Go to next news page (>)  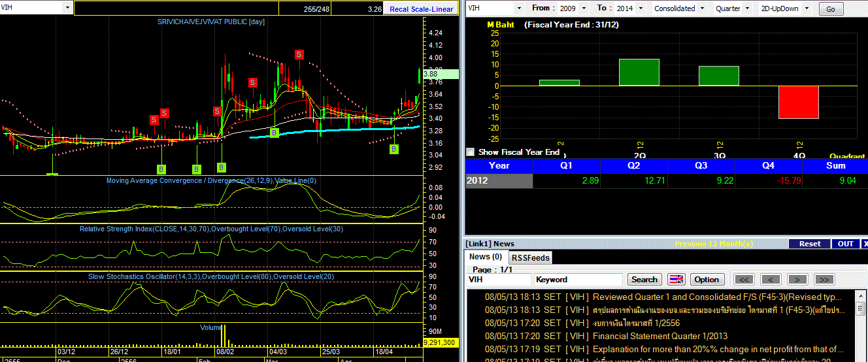coord(797,279)
